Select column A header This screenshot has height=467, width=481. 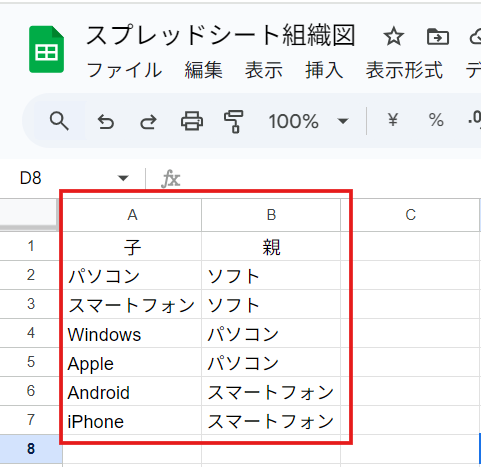tap(132, 215)
